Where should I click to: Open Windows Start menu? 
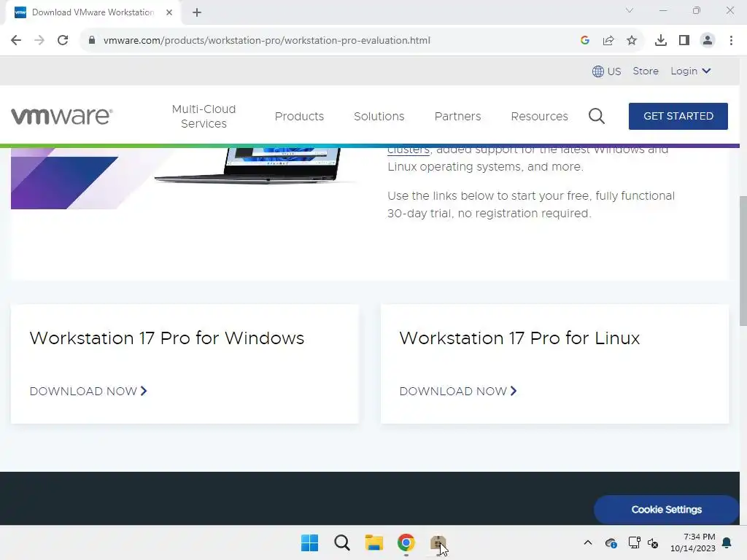click(x=309, y=542)
